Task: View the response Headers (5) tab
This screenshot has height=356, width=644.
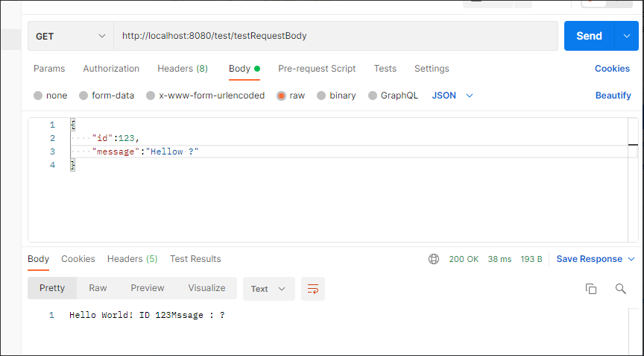Action: [132, 259]
